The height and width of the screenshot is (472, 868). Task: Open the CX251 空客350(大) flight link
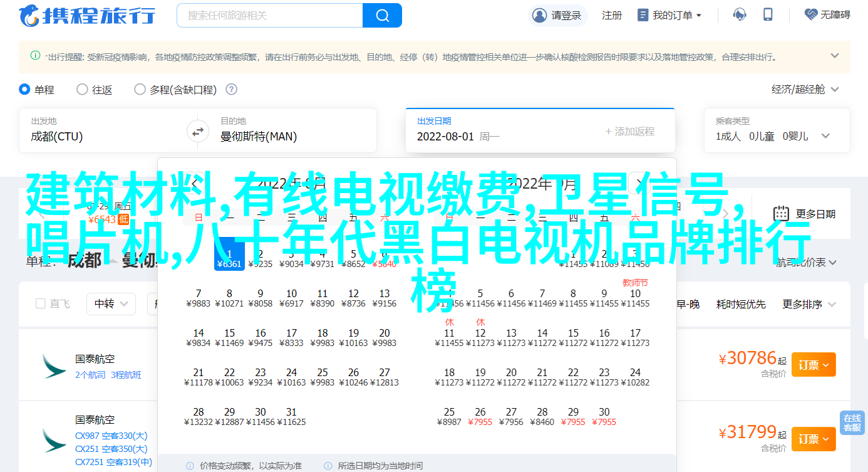coord(111,449)
